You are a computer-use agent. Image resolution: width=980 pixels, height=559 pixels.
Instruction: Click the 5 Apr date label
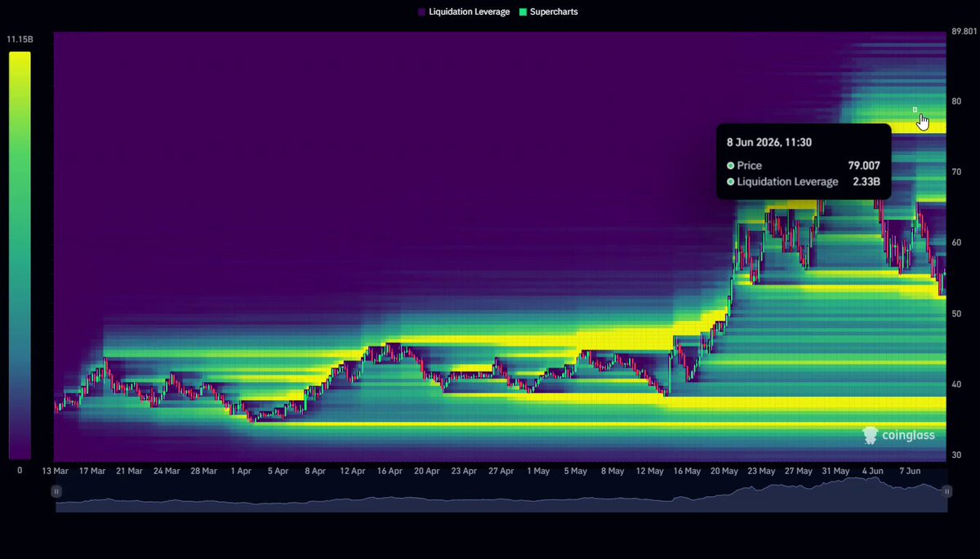point(278,471)
